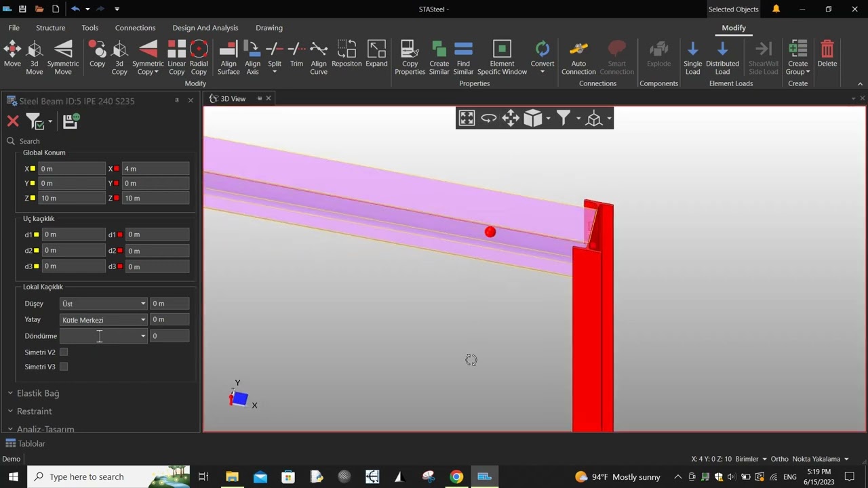The image size is (868, 488).
Task: Switch to the Tools tab
Action: click(x=90, y=28)
